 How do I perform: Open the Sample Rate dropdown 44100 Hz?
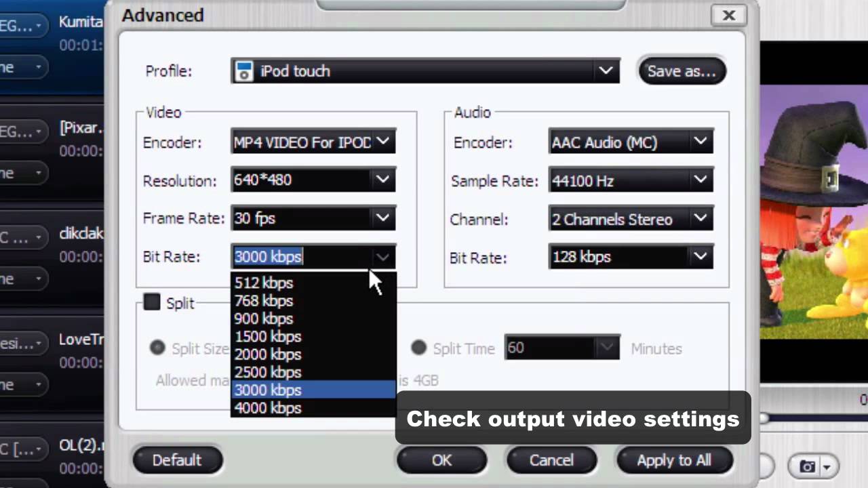(x=631, y=180)
